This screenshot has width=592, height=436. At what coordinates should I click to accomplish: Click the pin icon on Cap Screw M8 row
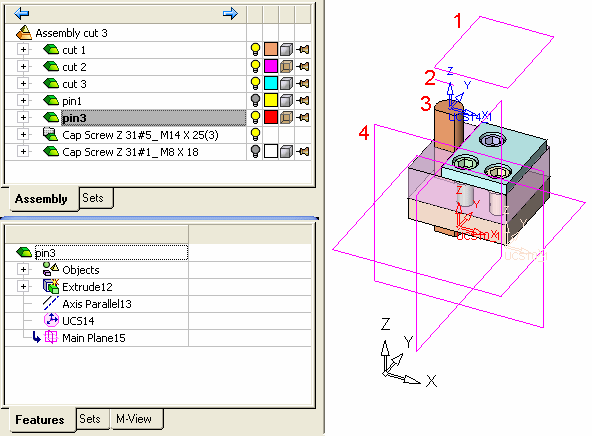point(303,151)
